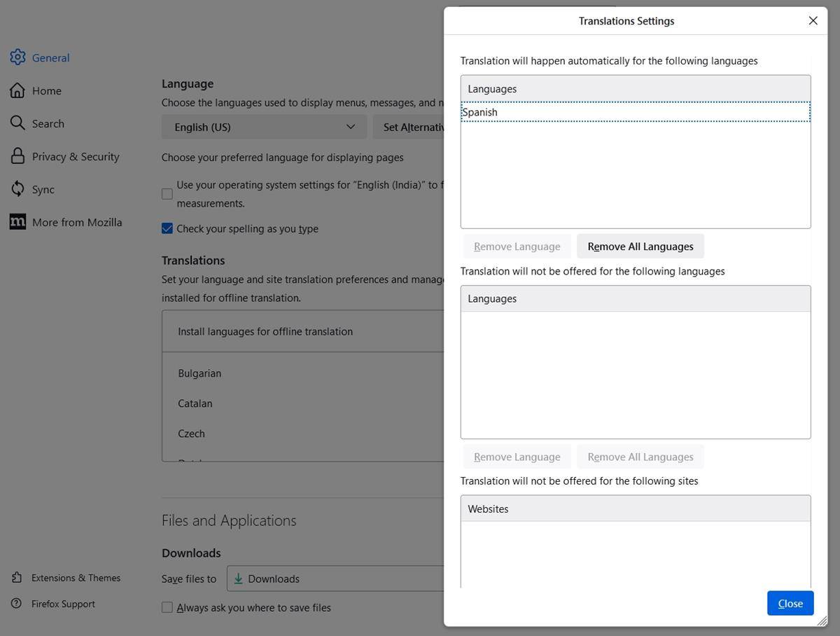Switch to the Search settings label
The image size is (840, 636).
pos(48,124)
